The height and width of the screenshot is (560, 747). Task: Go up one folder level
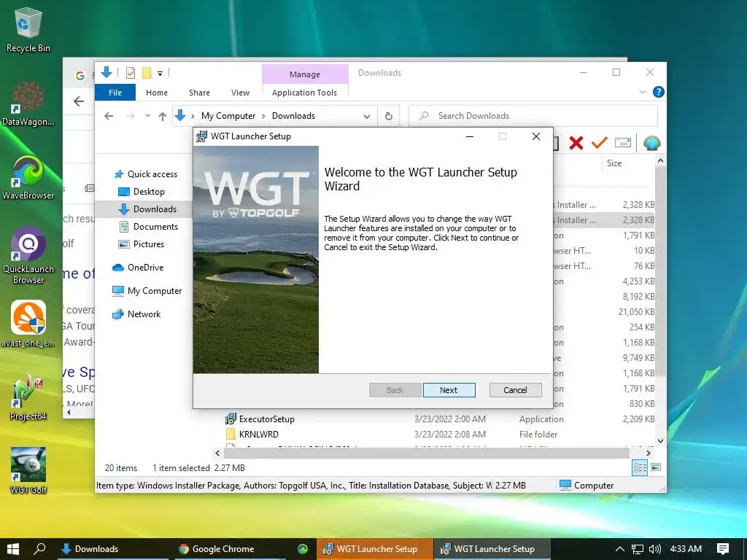click(163, 116)
